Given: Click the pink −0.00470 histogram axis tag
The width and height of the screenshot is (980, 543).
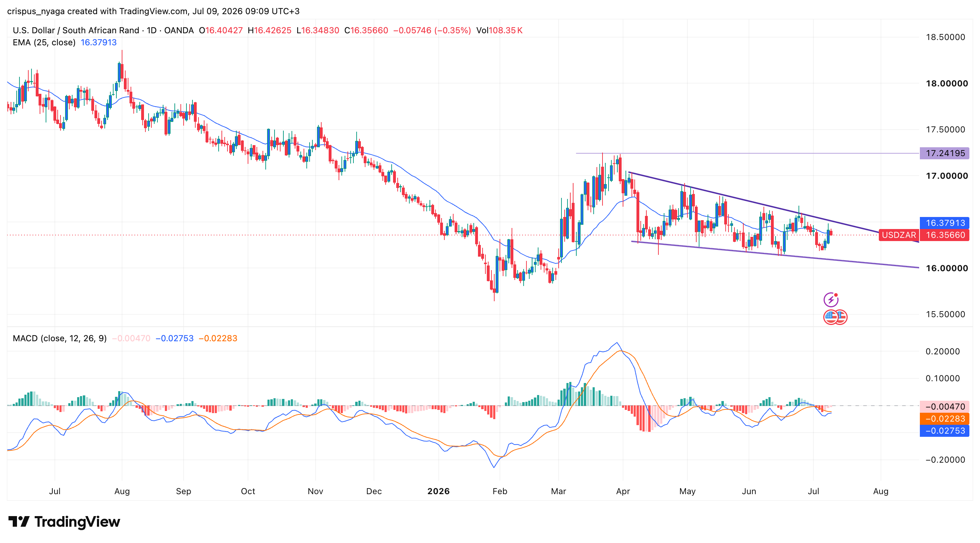Looking at the screenshot, I should pyautogui.click(x=945, y=406).
